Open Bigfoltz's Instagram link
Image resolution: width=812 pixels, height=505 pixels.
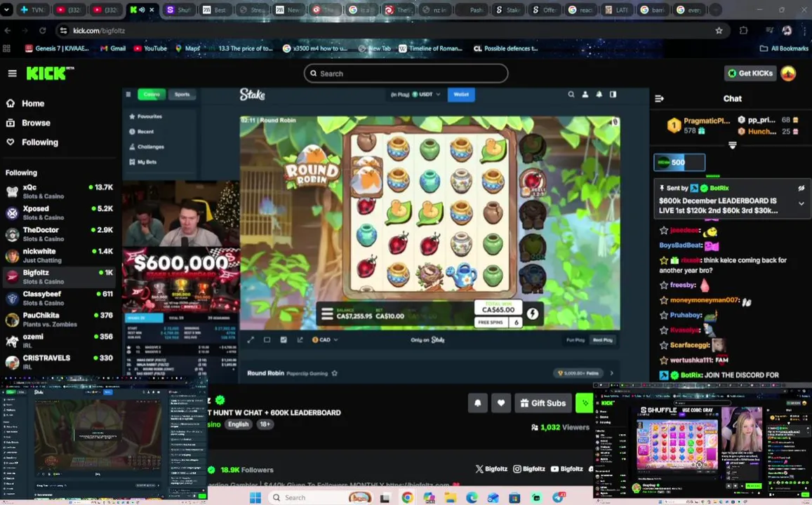click(528, 469)
